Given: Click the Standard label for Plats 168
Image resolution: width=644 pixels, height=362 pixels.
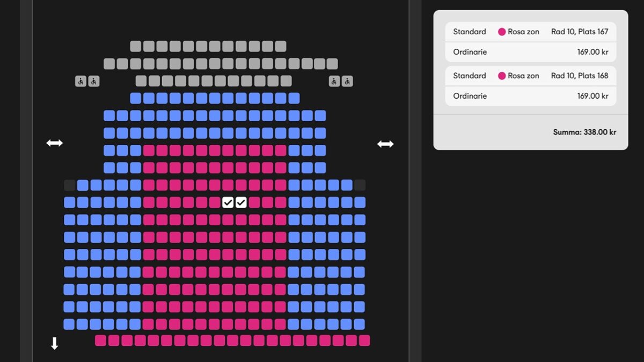Looking at the screenshot, I should pos(469,76).
